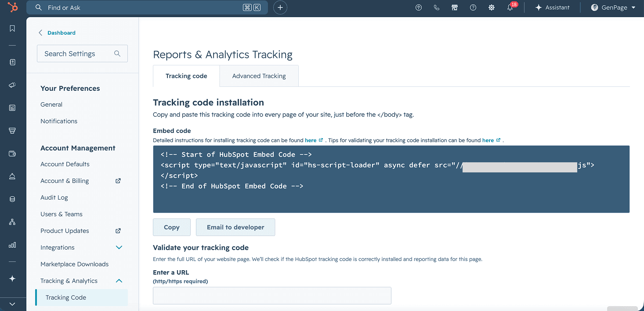Open Notifications settings in sidebar

coord(59,121)
